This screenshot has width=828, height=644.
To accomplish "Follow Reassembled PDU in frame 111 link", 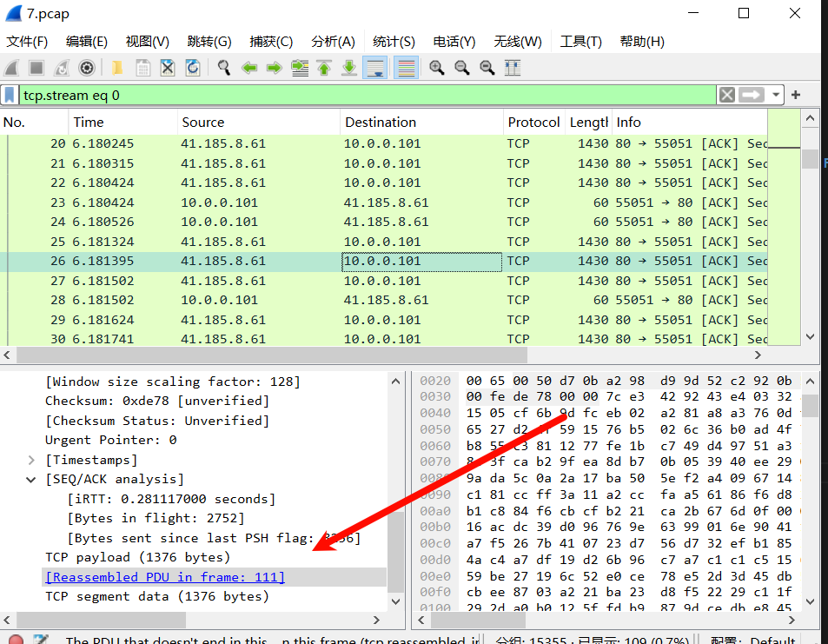I will 165,577.
